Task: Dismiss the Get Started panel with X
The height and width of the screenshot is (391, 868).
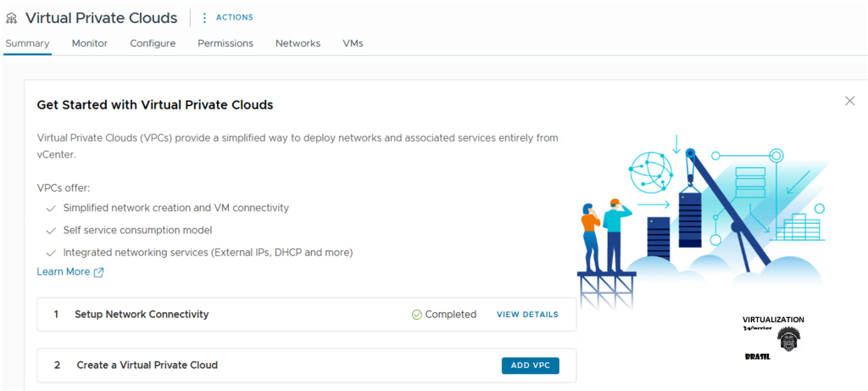Action: click(x=849, y=101)
